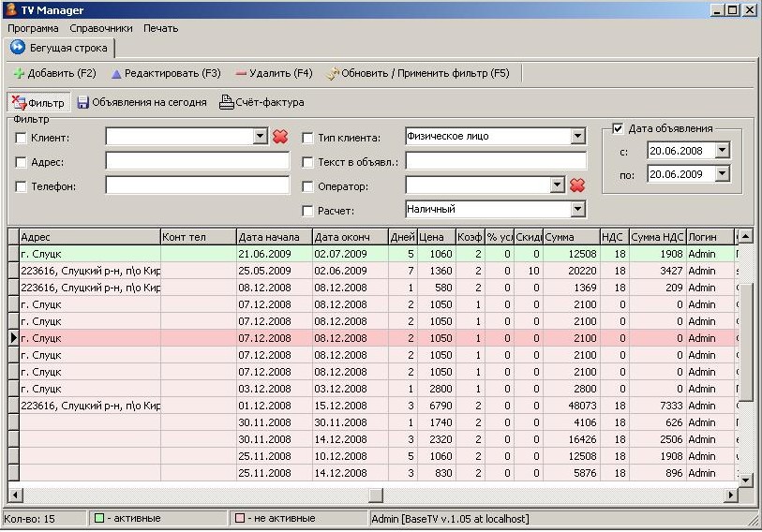This screenshot has width=762, height=532.
Task: Open the Программа menu
Action: point(33,28)
